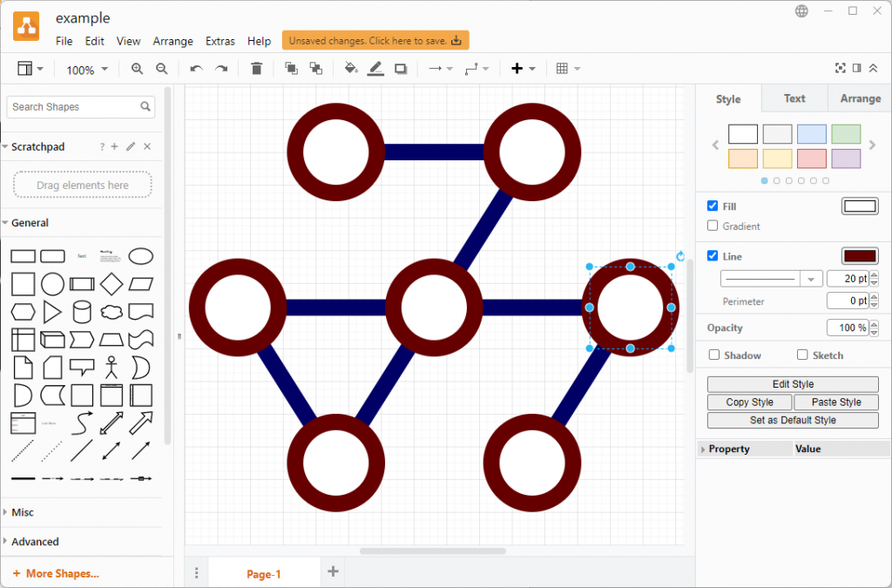Click the Zoom In magnifier icon
The width and height of the screenshot is (892, 588).
pos(137,69)
